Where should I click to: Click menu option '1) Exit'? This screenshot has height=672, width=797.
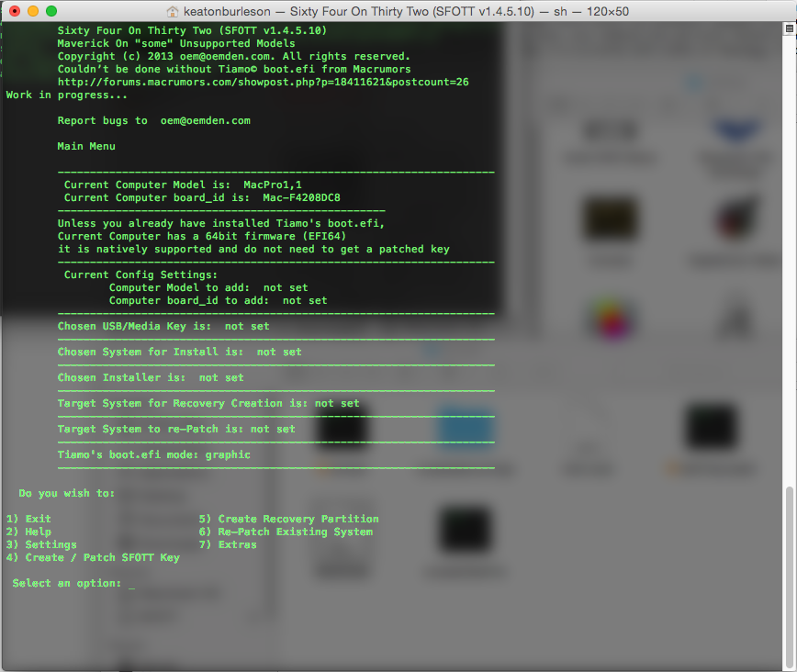[x=28, y=519]
